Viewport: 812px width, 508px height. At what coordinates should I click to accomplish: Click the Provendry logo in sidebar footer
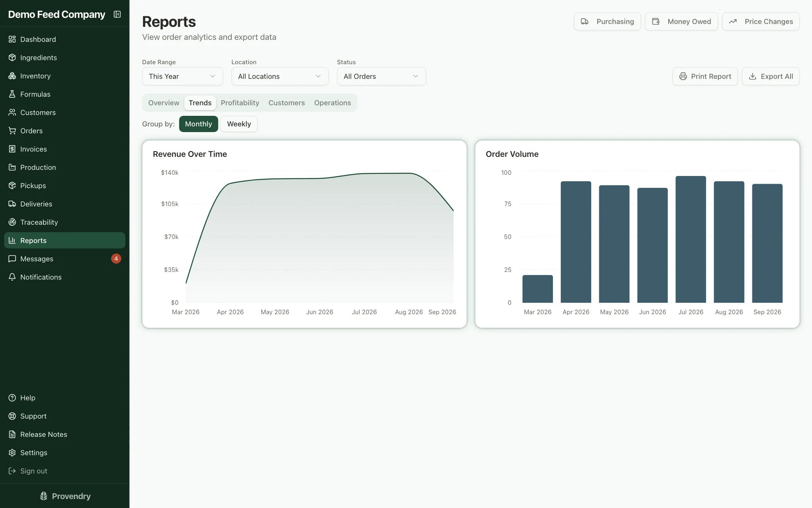(65, 496)
